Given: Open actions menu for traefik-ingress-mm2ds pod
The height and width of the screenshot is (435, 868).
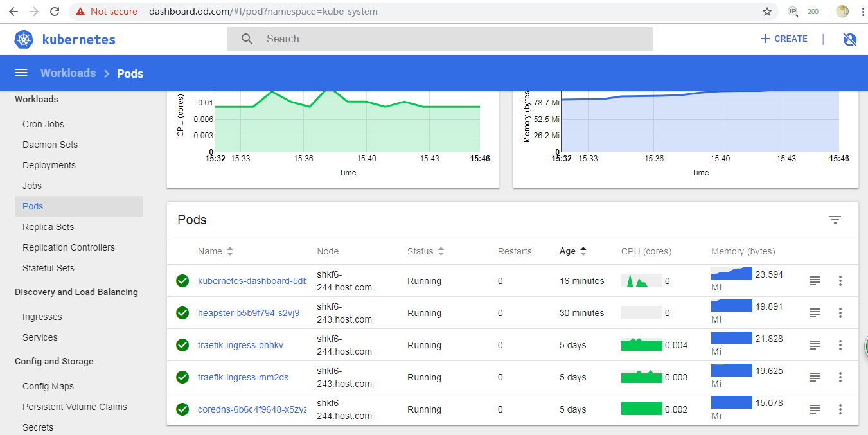Looking at the screenshot, I should point(840,377).
